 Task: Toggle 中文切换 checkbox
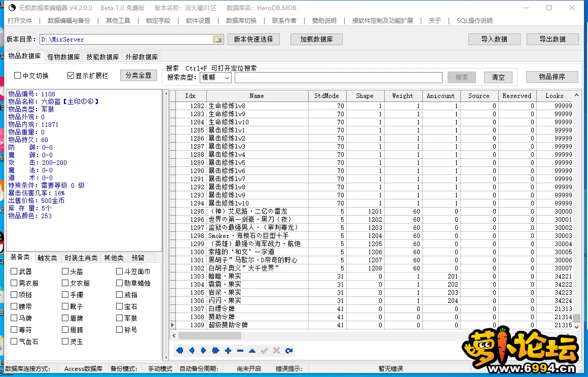pyautogui.click(x=17, y=76)
